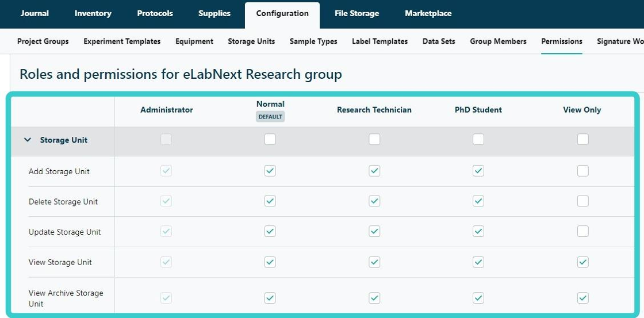Select the Permissions submenu item
The image size is (644, 318).
click(x=561, y=41)
